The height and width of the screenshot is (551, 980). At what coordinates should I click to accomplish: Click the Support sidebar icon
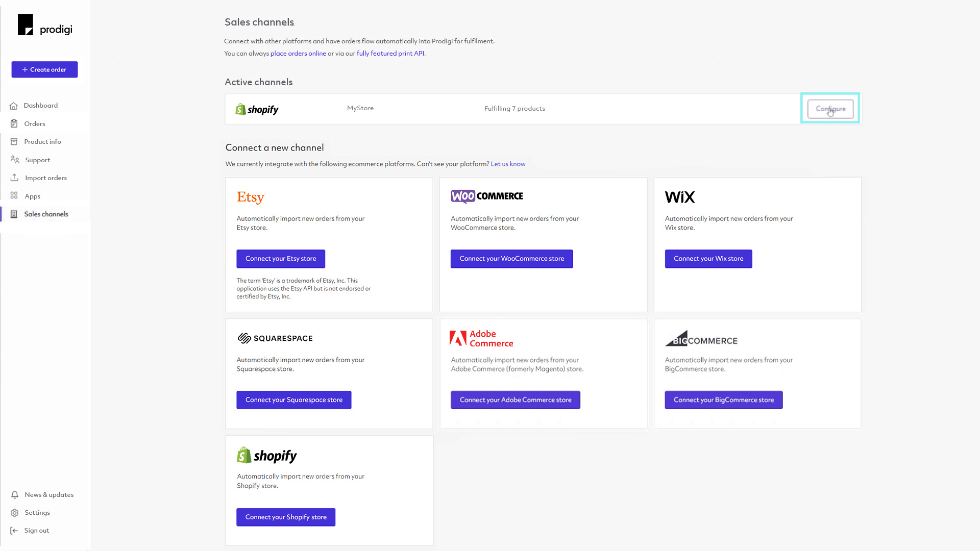click(x=14, y=160)
